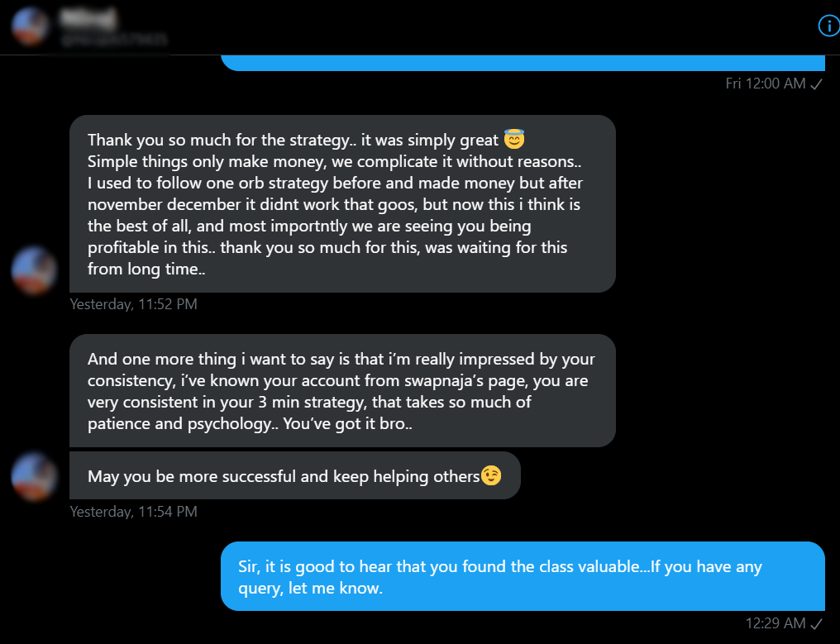Open the conversation info icon
Image resolution: width=840 pixels, height=644 pixels.
tap(828, 26)
